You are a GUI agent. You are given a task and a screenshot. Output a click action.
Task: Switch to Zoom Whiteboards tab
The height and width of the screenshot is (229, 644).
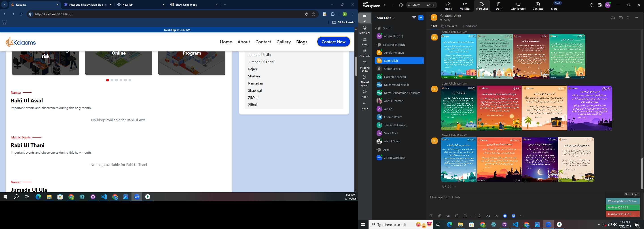pyautogui.click(x=518, y=6)
